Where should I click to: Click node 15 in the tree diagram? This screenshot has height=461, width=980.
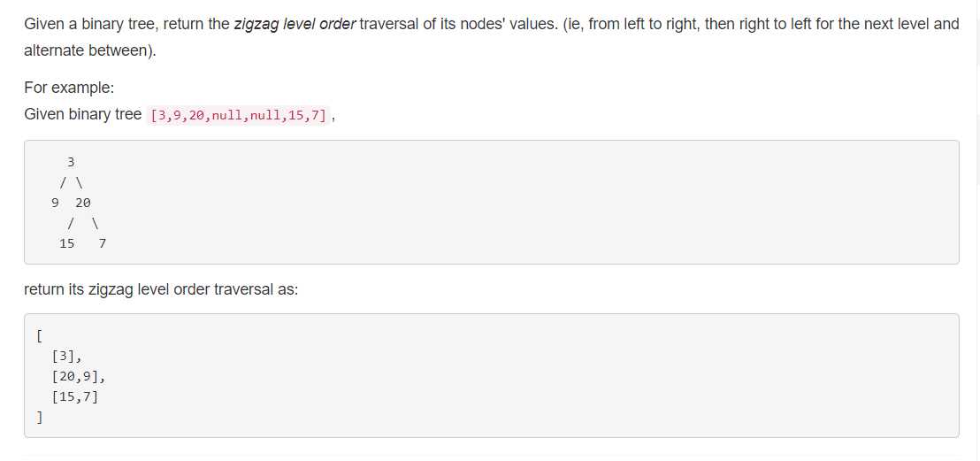[67, 243]
